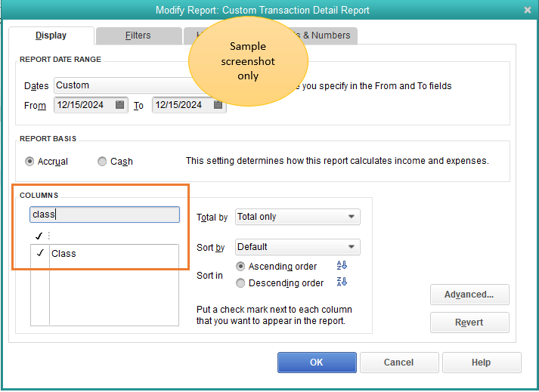The height and width of the screenshot is (392, 539).
Task: Click the ascending A-Z sort icon
Action: pos(342,267)
